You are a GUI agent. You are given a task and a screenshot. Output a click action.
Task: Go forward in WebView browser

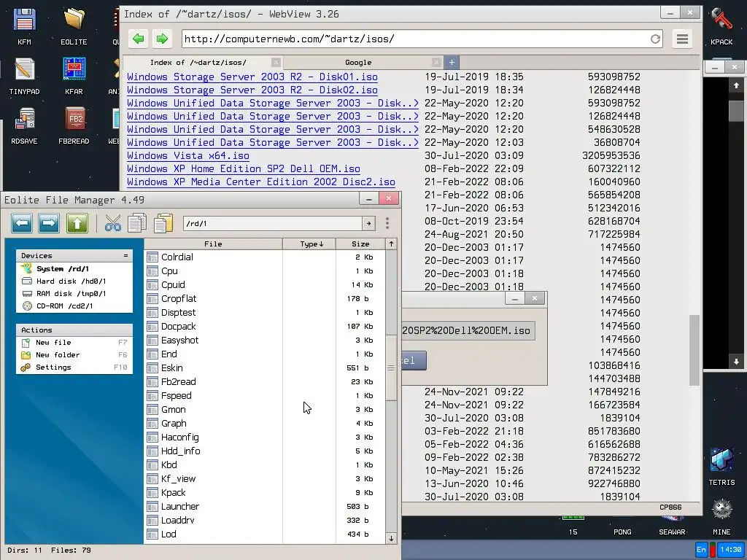(x=162, y=39)
